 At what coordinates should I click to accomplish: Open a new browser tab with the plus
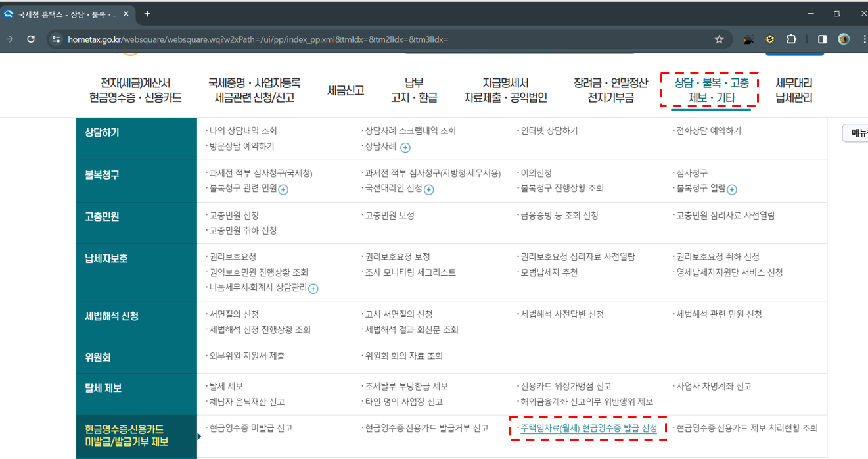pos(147,13)
